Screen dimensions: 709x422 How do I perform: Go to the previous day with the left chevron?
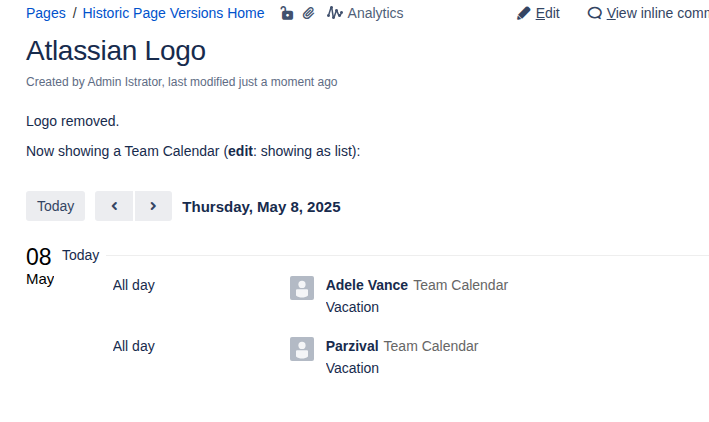click(x=114, y=206)
